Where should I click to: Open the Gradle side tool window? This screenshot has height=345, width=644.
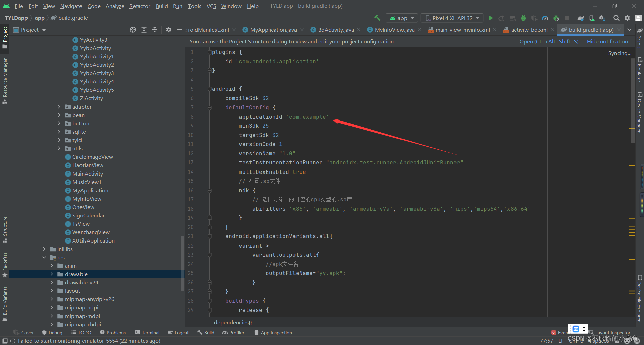point(640,38)
